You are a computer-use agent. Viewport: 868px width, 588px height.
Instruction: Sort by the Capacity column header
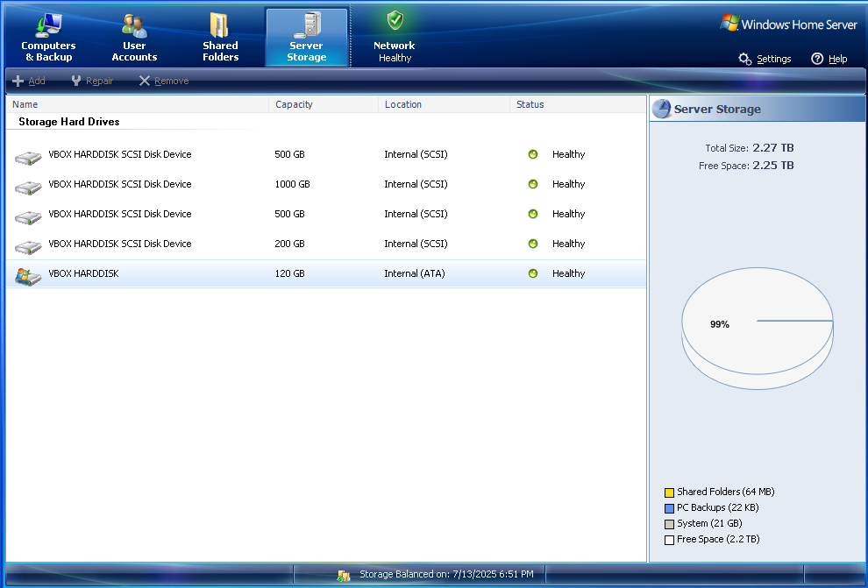pos(324,104)
